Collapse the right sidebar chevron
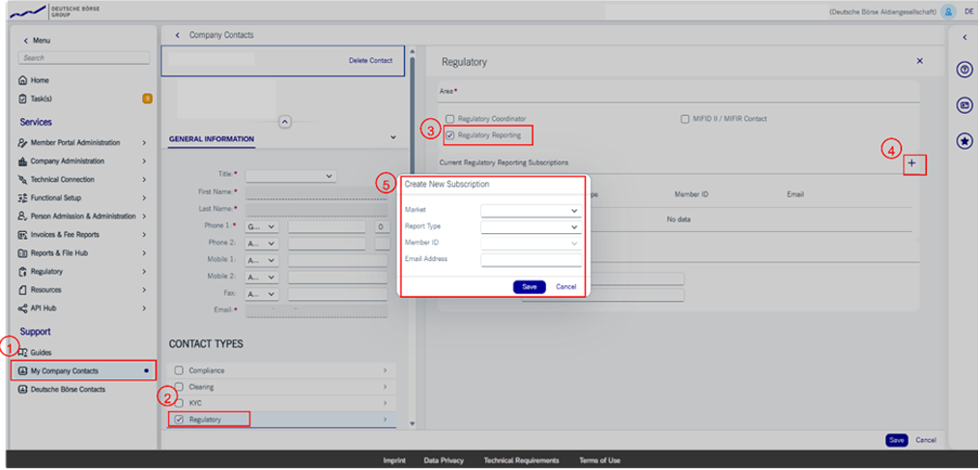The image size is (980, 470). coord(964,37)
